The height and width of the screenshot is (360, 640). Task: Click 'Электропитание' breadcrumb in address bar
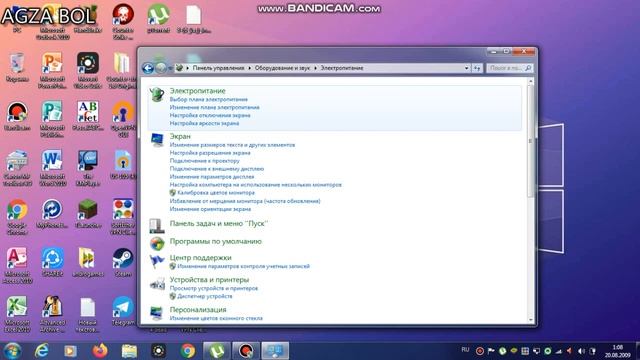coord(342,68)
